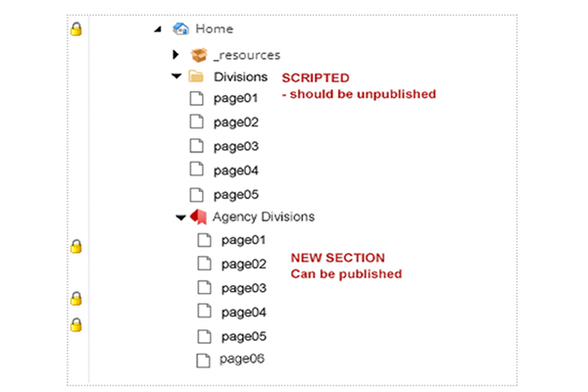Image resolution: width=588 pixels, height=392 pixels.
Task: Click the Home label in the tree
Action: (214, 29)
